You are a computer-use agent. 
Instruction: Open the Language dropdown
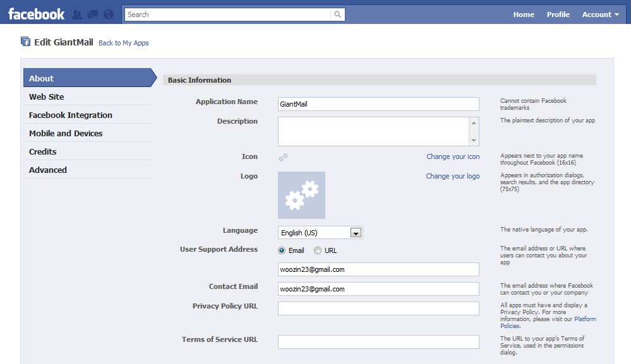click(320, 233)
